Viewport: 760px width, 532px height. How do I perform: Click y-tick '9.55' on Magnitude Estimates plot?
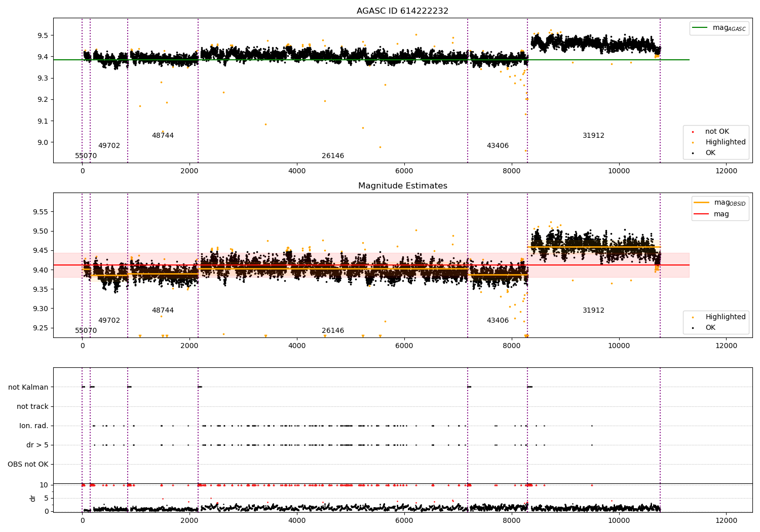[40, 212]
